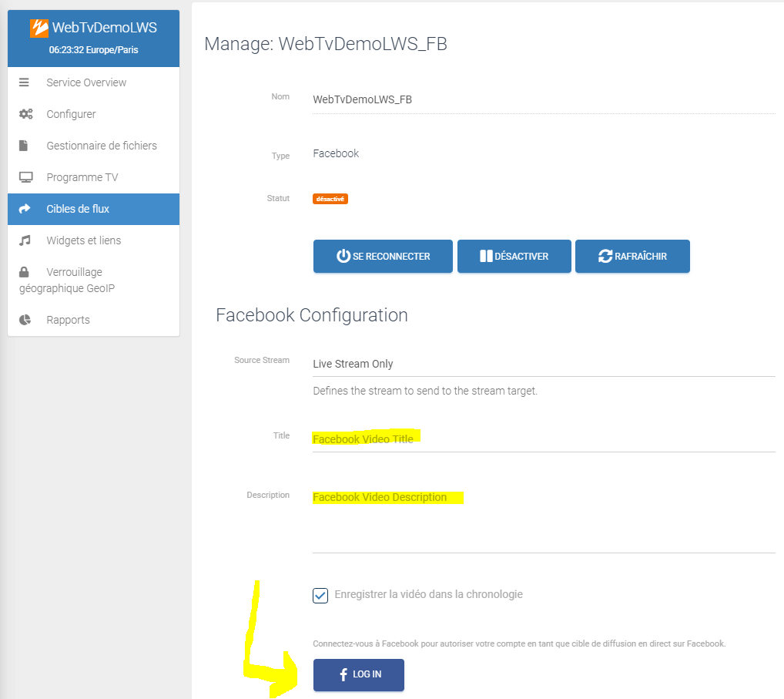
Task: Click the WebTvDemoLWS orange logo icon
Action: [39, 28]
